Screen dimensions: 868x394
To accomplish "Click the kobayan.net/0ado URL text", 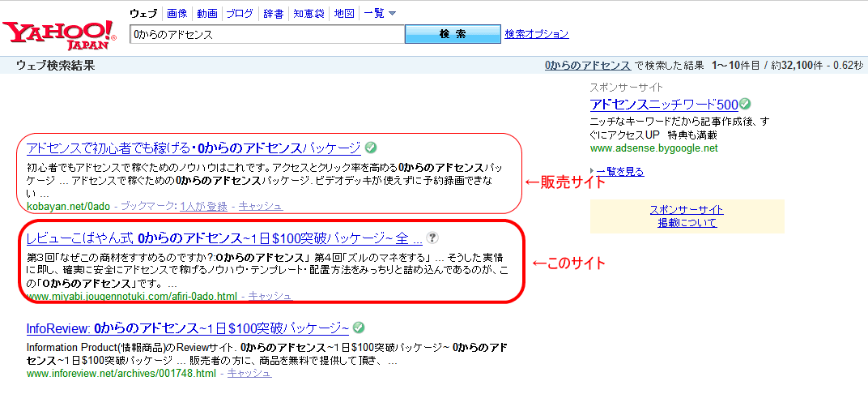I will coord(69,206).
